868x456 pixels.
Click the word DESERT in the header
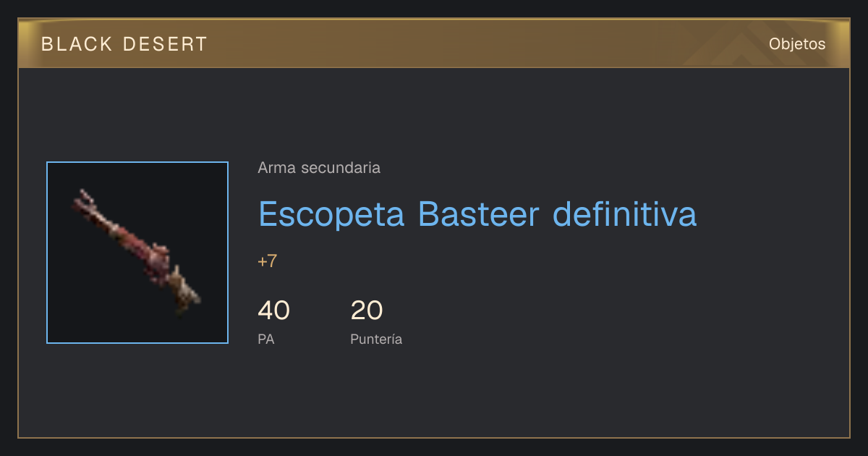coord(165,44)
